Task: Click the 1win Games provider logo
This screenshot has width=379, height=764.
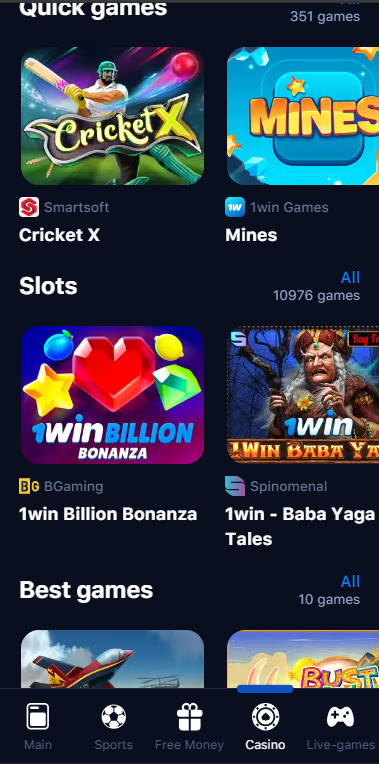Action: click(x=235, y=207)
